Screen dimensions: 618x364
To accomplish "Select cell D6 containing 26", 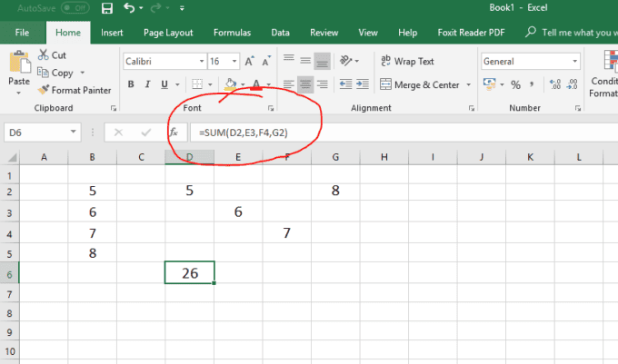I will click(190, 272).
